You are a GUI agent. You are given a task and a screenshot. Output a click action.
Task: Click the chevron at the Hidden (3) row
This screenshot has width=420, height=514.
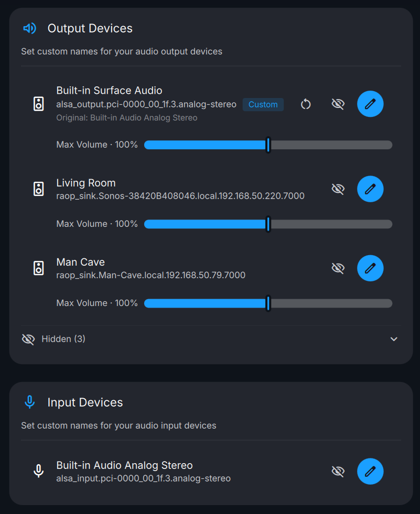394,339
